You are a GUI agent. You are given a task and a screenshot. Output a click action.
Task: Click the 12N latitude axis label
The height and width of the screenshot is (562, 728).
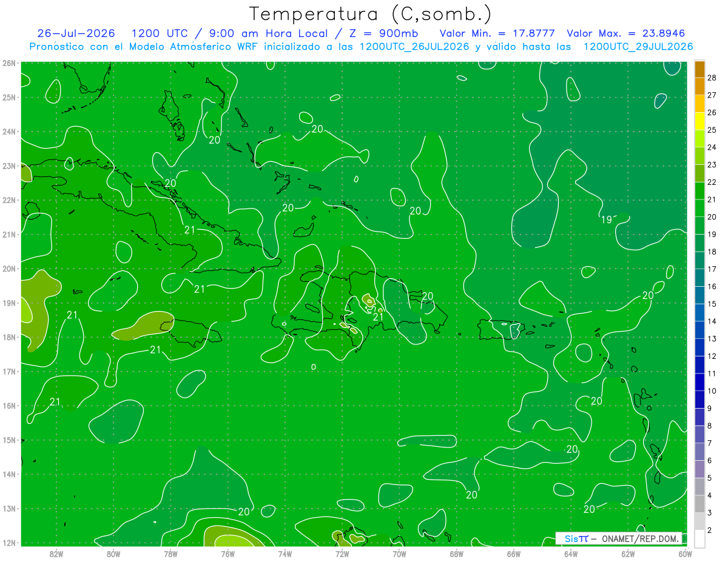tap(8, 543)
